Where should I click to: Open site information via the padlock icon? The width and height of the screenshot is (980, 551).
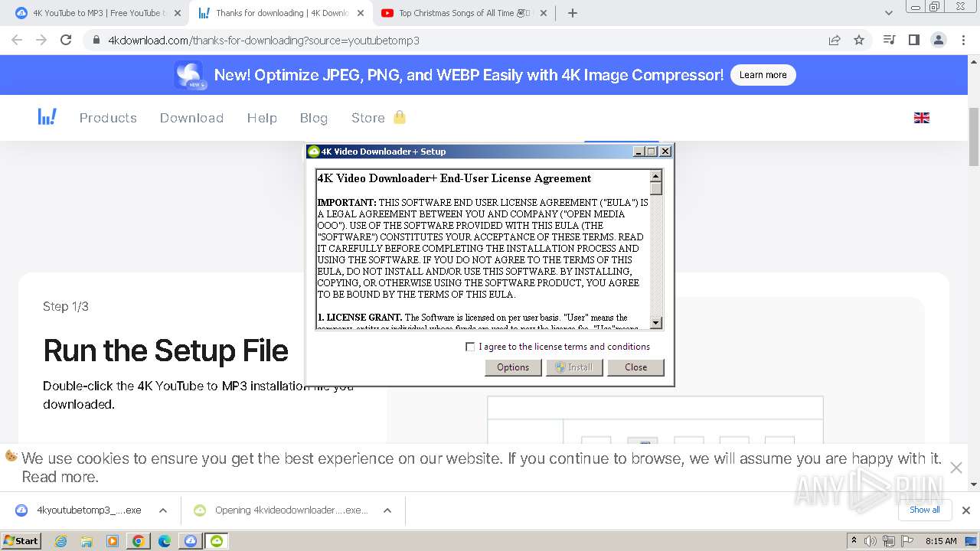[96, 41]
